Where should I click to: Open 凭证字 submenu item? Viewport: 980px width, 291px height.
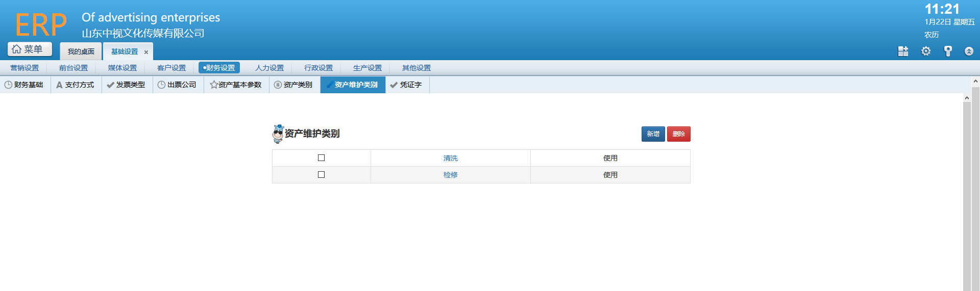407,85
